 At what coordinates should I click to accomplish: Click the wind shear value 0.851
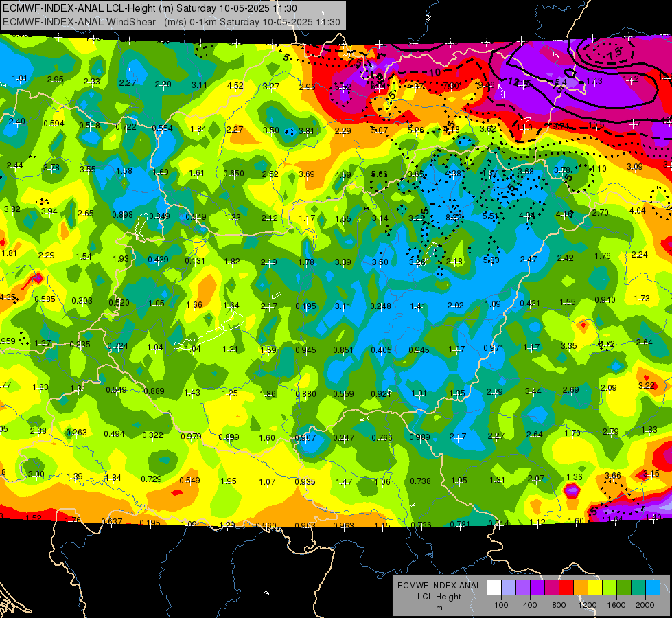pyautogui.click(x=343, y=350)
